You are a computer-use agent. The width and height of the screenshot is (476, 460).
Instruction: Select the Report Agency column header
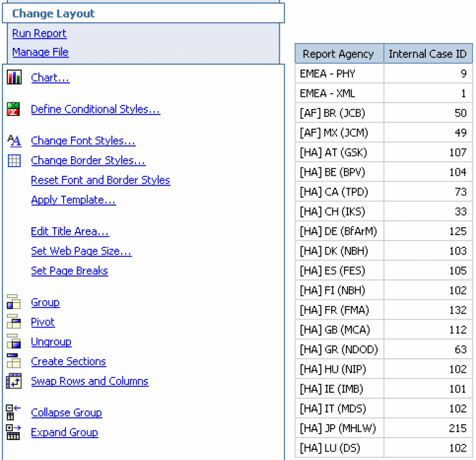click(339, 54)
